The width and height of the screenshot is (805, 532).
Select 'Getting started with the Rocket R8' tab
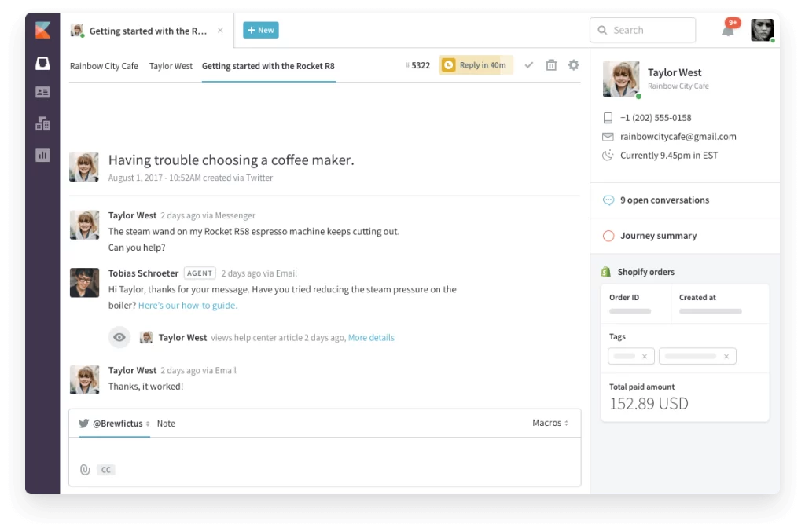tap(268, 66)
